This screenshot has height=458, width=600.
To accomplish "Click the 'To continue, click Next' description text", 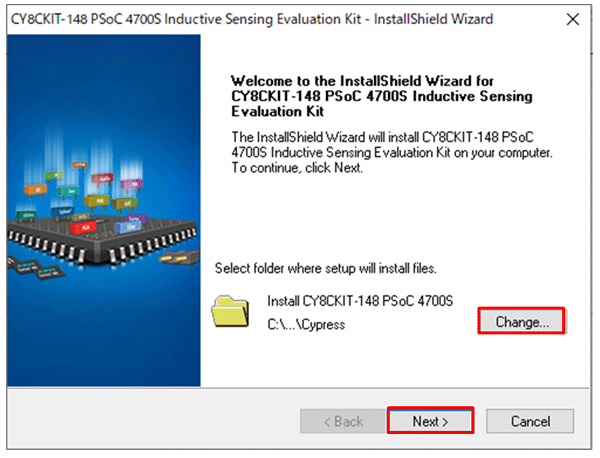I will click(297, 168).
